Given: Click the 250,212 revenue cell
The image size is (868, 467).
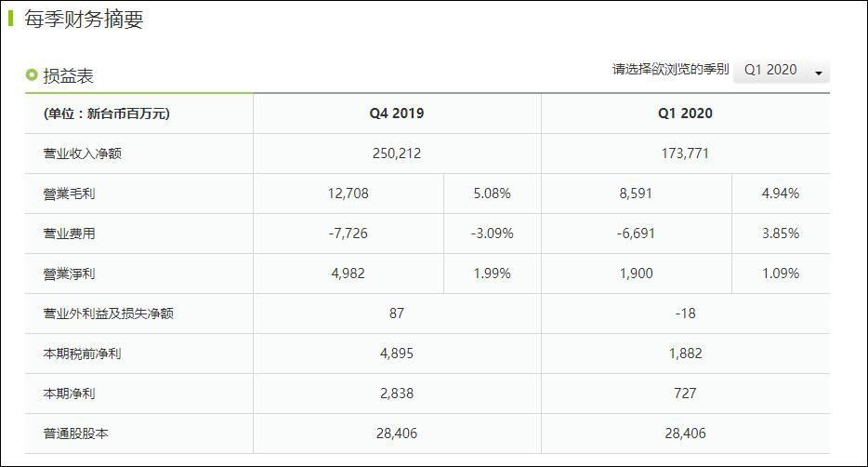Looking at the screenshot, I should 397,153.
